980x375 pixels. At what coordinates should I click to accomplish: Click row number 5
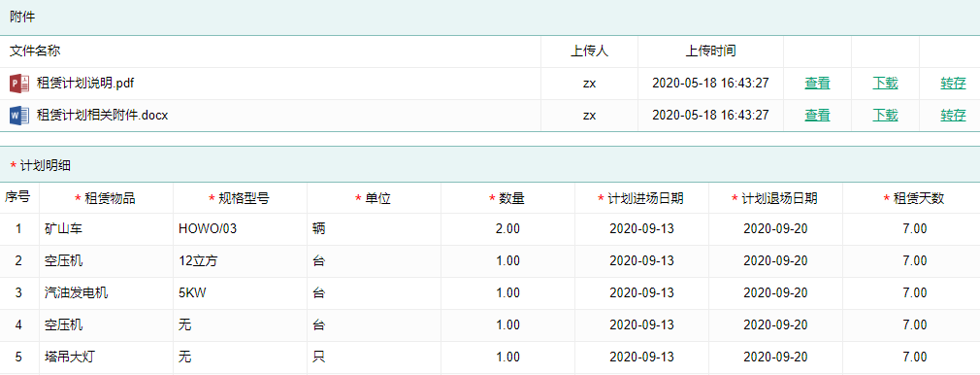click(18, 357)
